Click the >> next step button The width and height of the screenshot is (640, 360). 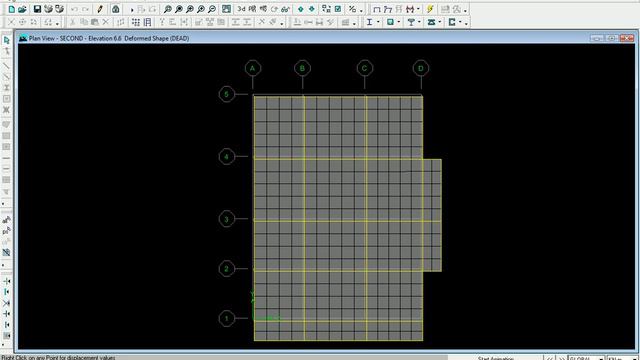pyautogui.click(x=562, y=358)
